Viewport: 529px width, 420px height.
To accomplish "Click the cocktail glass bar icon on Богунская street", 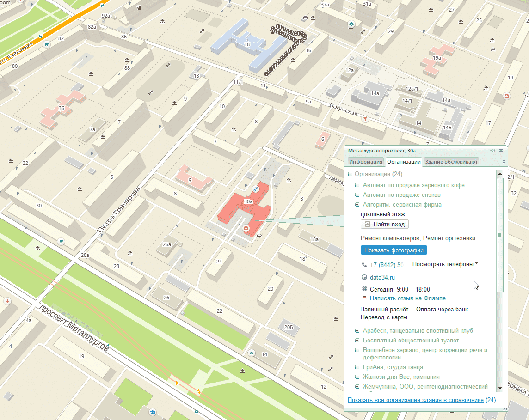I will tap(366, 119).
